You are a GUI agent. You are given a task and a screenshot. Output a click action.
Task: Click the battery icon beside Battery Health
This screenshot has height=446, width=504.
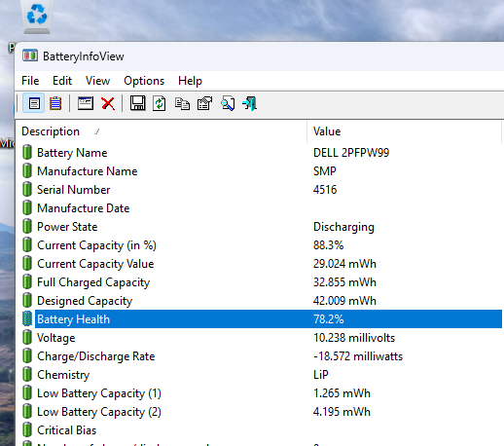pyautogui.click(x=27, y=318)
